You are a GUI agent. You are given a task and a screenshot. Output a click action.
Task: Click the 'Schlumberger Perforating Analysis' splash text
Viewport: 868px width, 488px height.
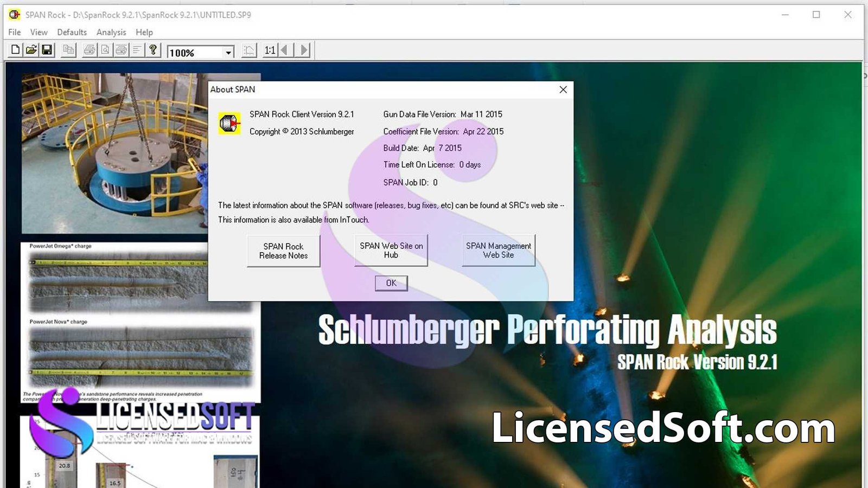tap(547, 330)
